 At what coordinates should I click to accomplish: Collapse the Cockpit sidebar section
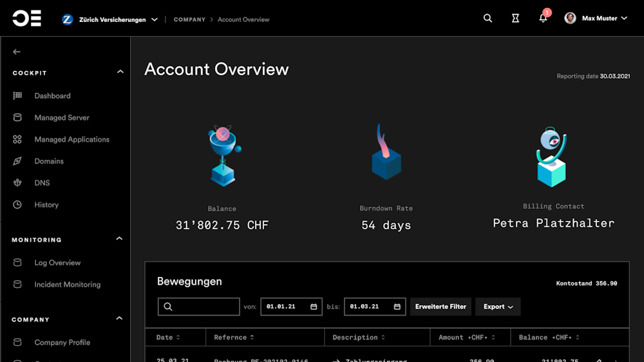point(120,72)
